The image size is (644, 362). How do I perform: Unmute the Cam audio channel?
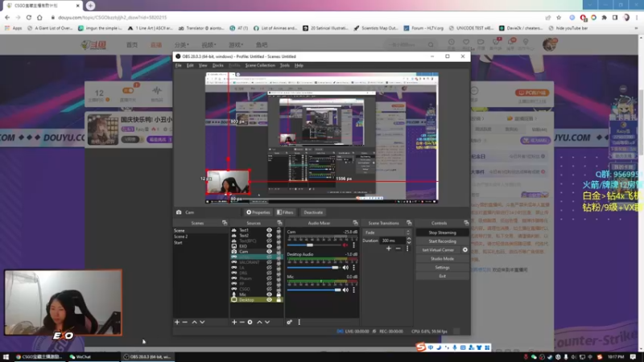(345, 245)
